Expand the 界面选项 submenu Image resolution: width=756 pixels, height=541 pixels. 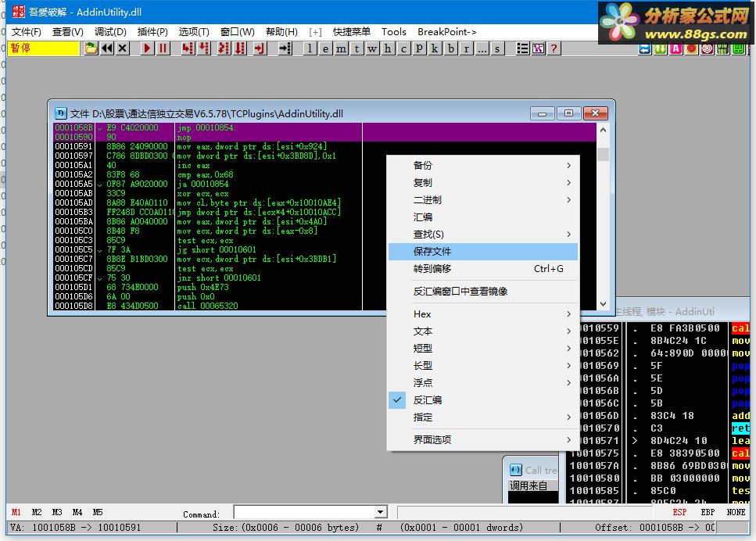(x=482, y=439)
